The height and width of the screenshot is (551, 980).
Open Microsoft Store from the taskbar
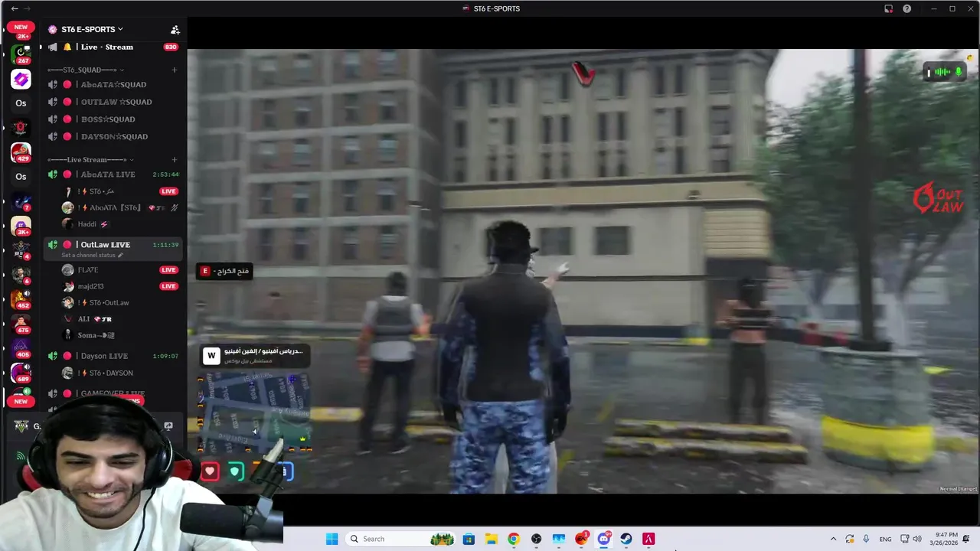click(x=469, y=539)
